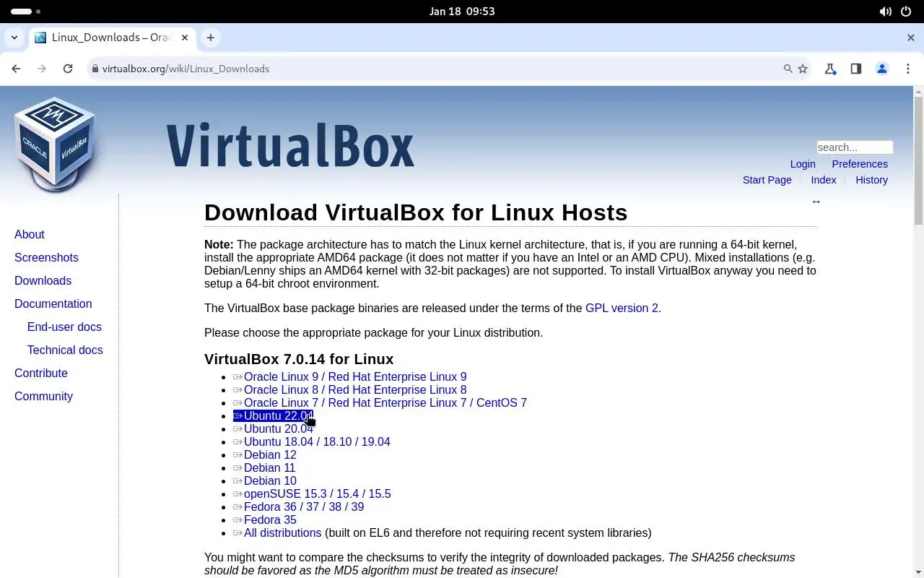Click the power icon in top bar
This screenshot has height=578, width=924.
(907, 12)
